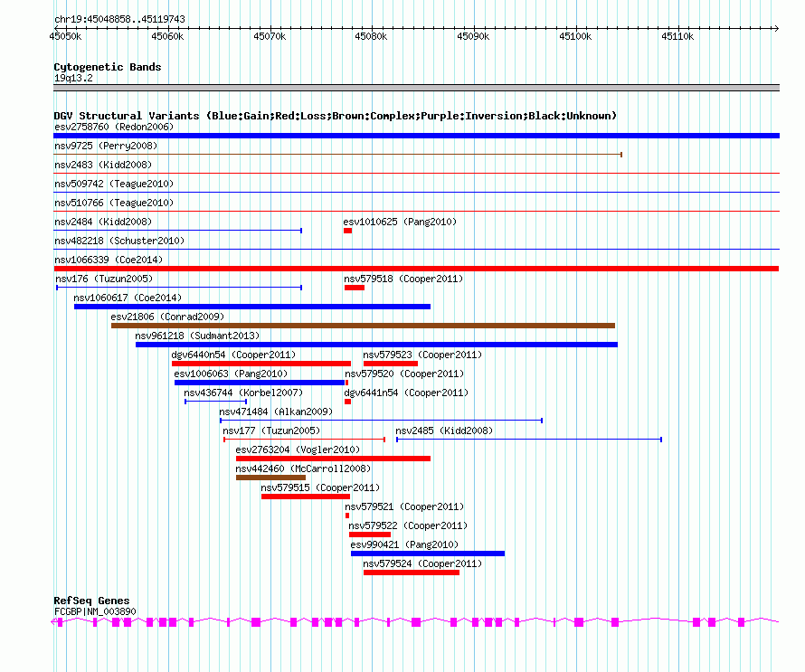Click the chr19:45048858..45119743 coordinate text
805x672 pixels.
tap(119, 19)
